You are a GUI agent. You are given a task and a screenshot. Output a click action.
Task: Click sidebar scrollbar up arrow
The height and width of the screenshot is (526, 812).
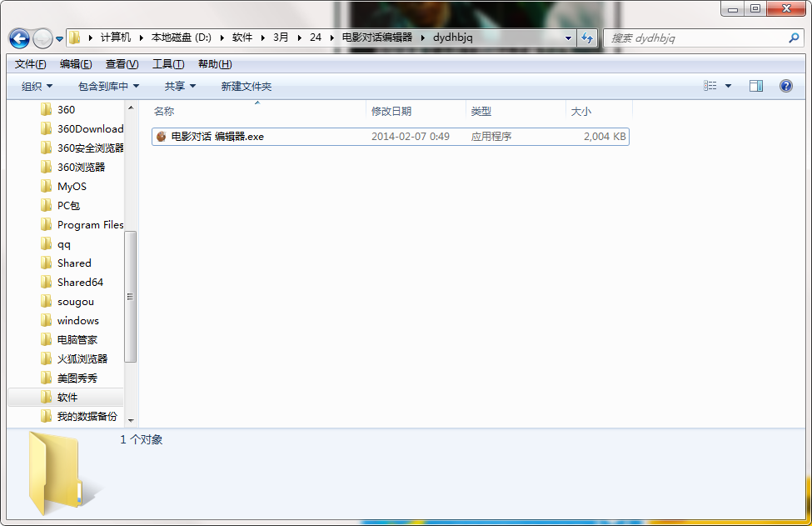pyautogui.click(x=131, y=108)
